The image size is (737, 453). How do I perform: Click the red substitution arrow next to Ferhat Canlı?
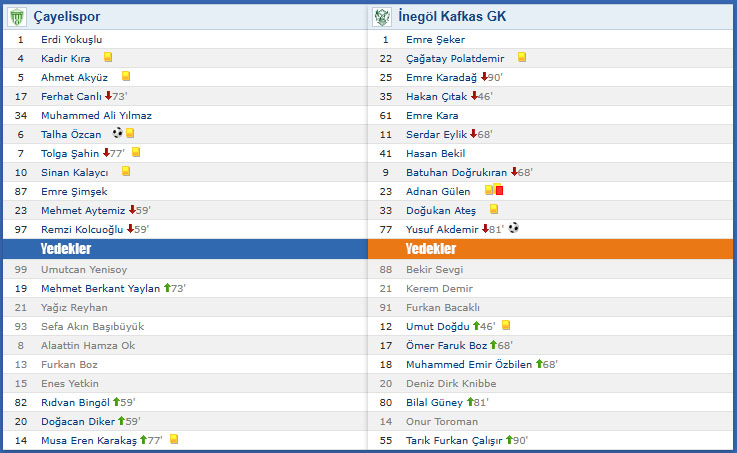click(x=108, y=96)
